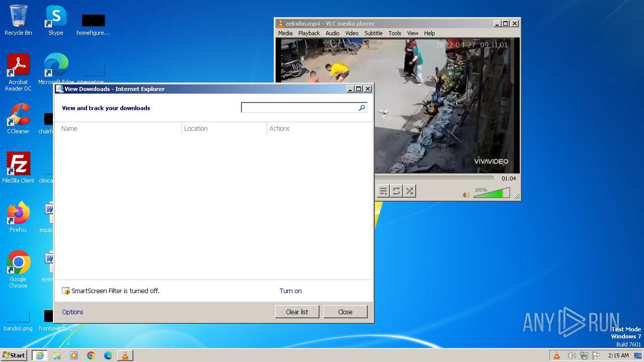Click the Actions column header
644x362 pixels.
(320, 129)
